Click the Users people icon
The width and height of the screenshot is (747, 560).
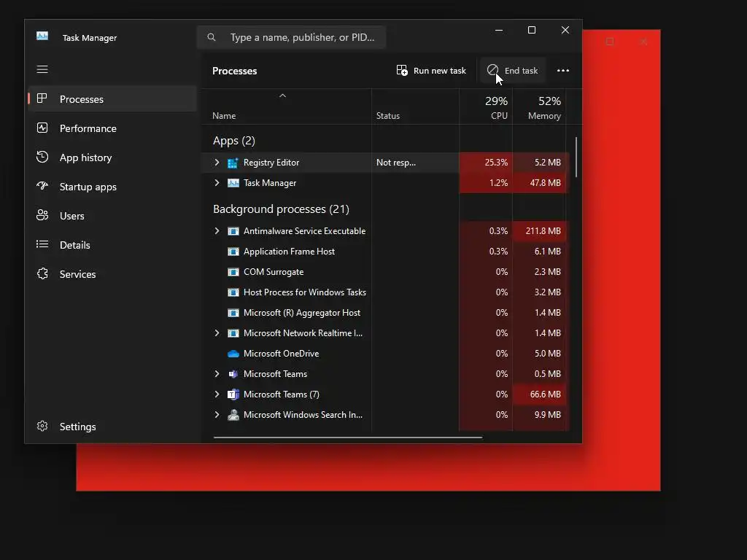click(42, 215)
